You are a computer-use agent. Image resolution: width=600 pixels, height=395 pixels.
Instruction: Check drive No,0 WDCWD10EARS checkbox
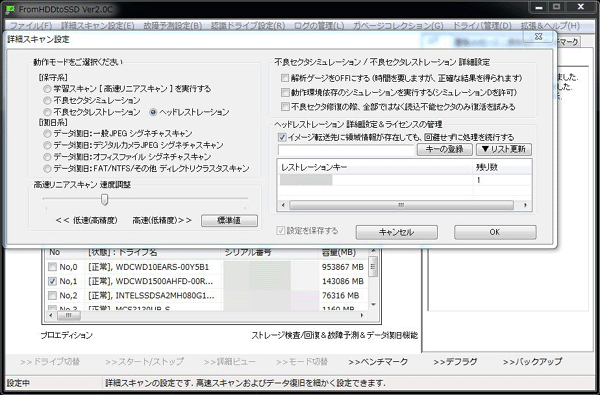[x=52, y=267]
